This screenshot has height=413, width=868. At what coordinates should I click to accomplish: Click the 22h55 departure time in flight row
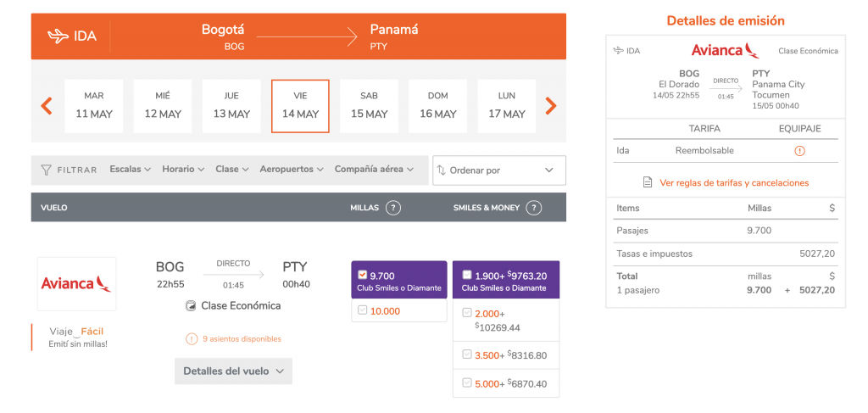click(170, 285)
